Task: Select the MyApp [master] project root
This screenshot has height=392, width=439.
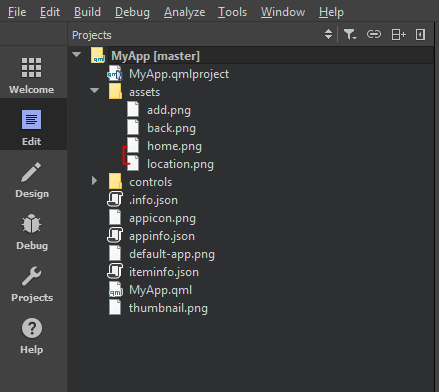Action: point(155,56)
